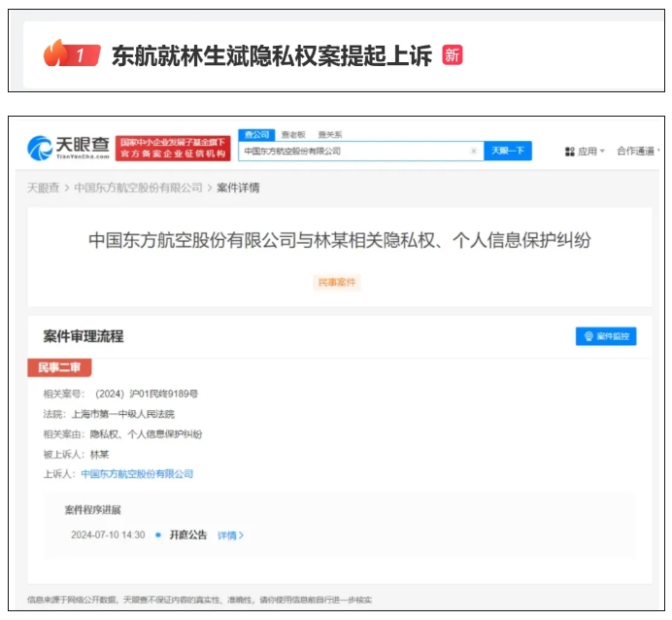Click the date 2024-07-10 14:30
672x620 pixels.
[108, 534]
